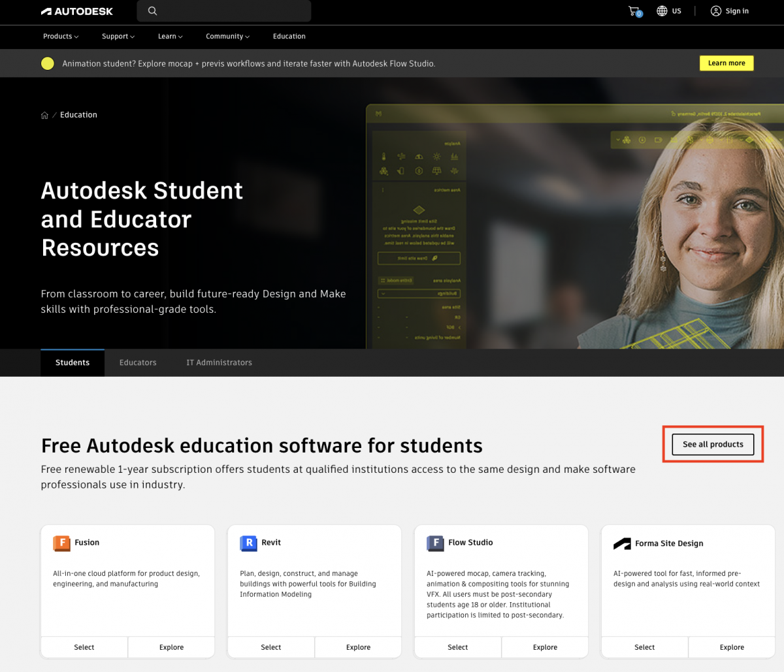
Task: Click the Forma Site Design title
Action: tap(669, 543)
